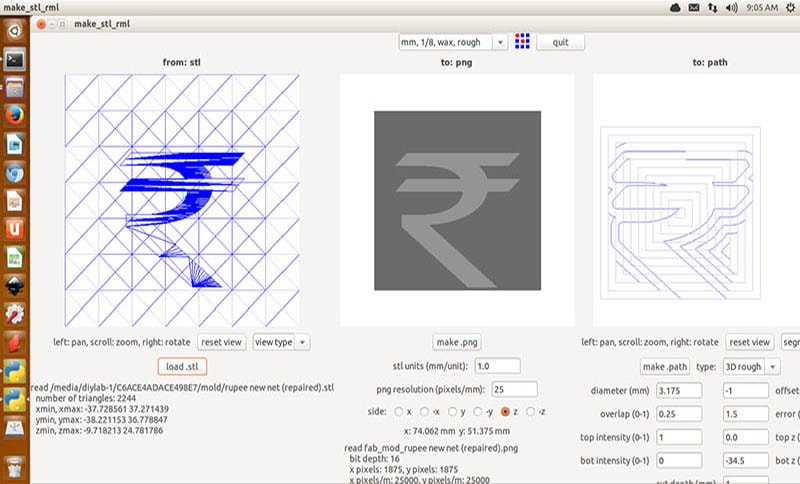Open the mail envelope indicator
This screenshot has width=800, height=484.
[694, 8]
